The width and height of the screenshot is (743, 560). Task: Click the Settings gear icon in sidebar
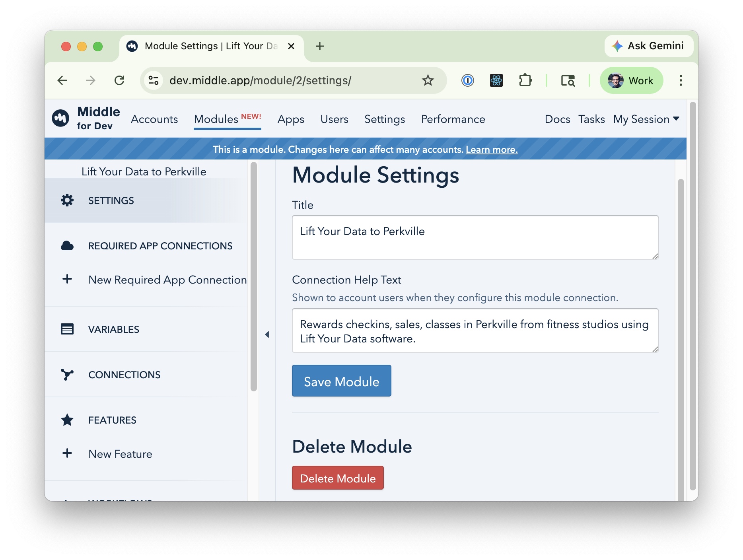[x=67, y=200]
